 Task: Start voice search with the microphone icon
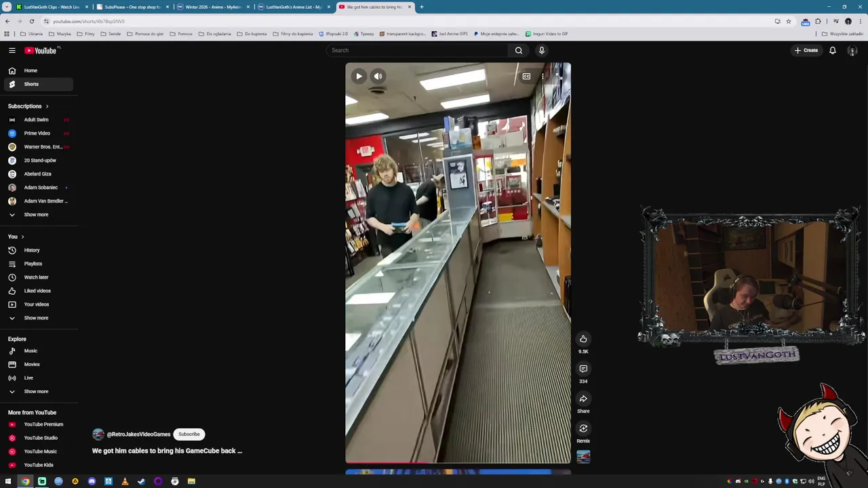[541, 50]
